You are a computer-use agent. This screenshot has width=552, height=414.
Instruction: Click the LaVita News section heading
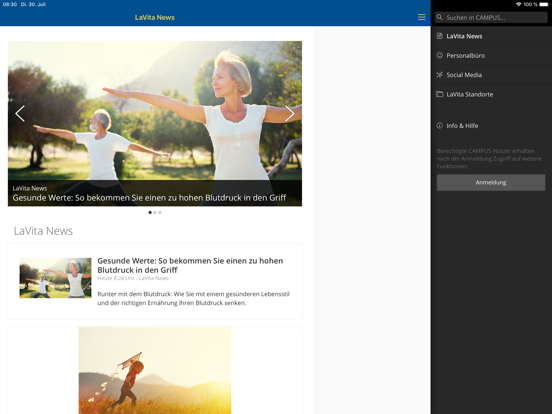[x=43, y=231]
